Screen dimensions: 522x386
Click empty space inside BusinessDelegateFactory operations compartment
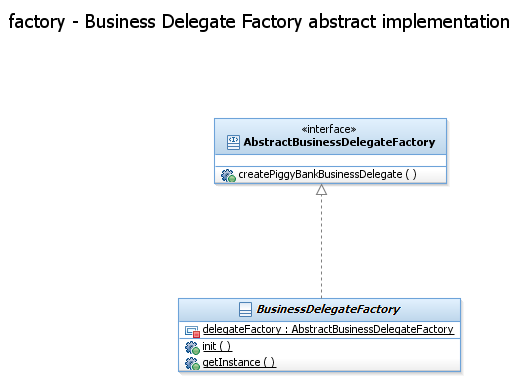tap(367, 355)
